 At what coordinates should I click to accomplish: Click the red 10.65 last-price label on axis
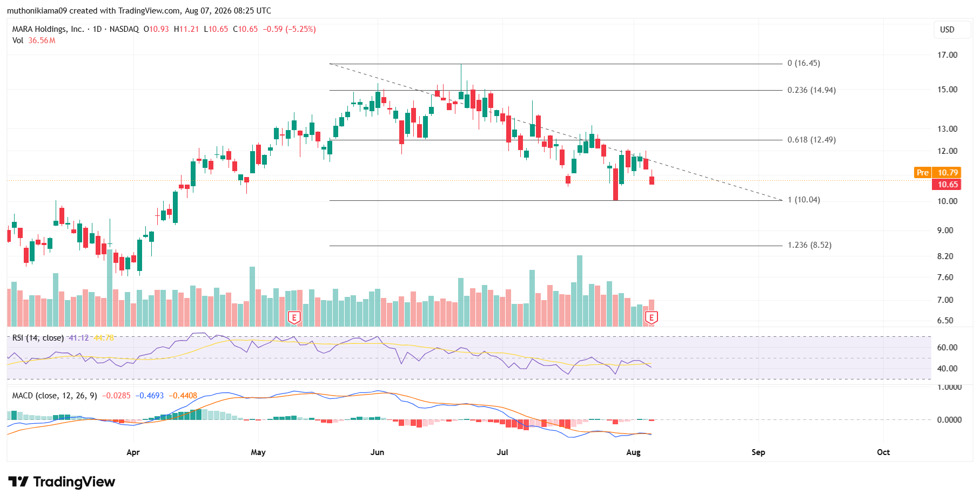pyautogui.click(x=947, y=185)
